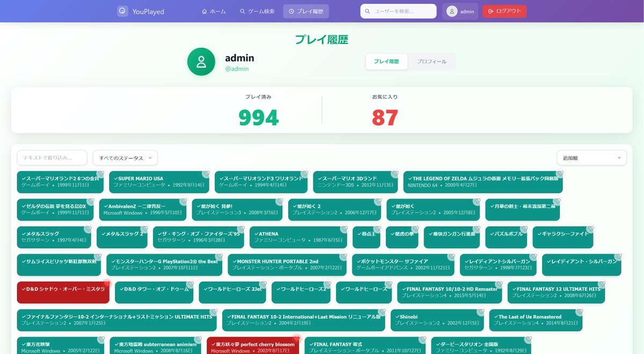
Task: Click the お気に入り count 87
Action: click(x=385, y=117)
